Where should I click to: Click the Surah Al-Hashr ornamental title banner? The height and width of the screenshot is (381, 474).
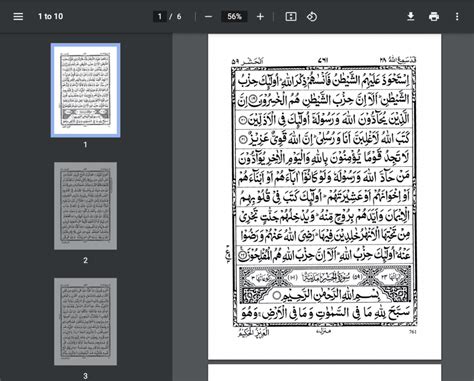click(x=325, y=277)
